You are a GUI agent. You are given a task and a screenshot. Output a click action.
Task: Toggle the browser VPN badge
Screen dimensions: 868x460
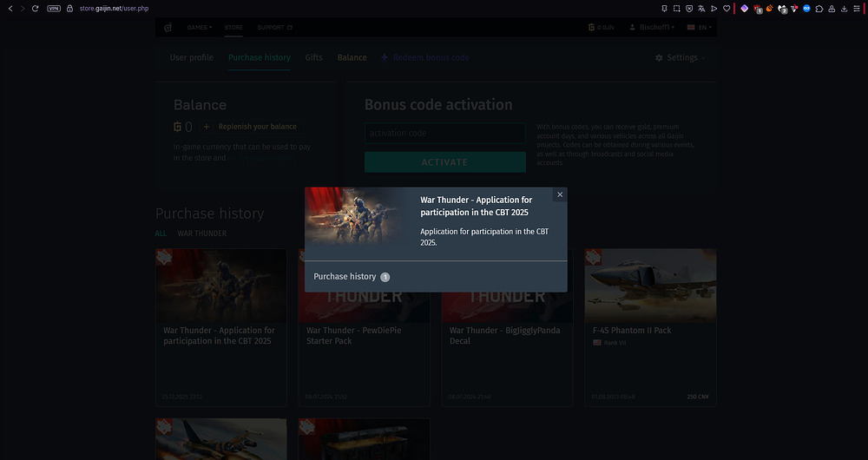54,8
